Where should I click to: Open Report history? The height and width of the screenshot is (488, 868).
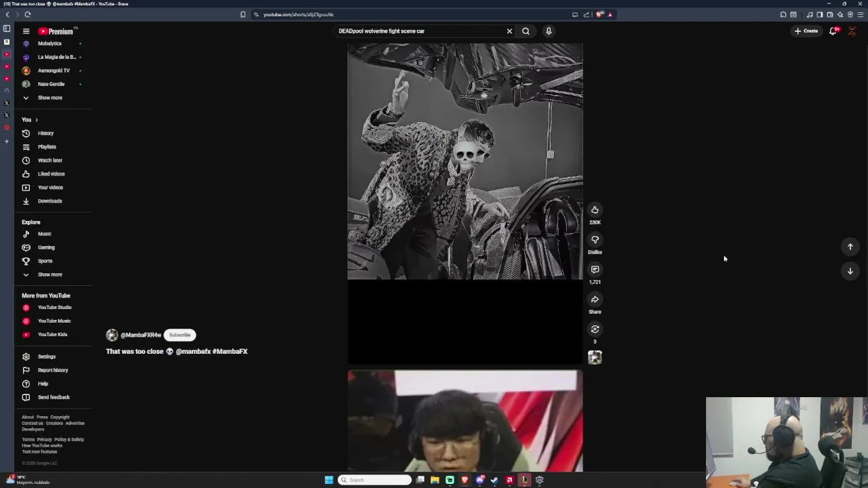point(52,370)
